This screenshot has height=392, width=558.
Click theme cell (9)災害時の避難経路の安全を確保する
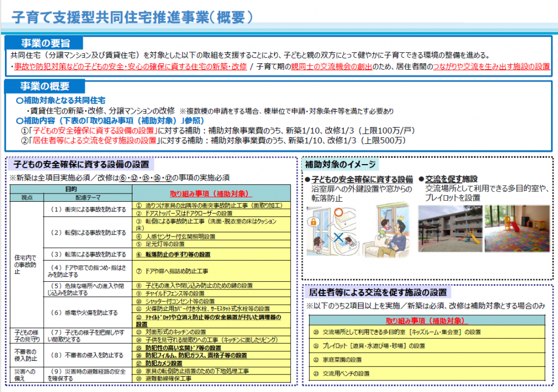click(88, 375)
